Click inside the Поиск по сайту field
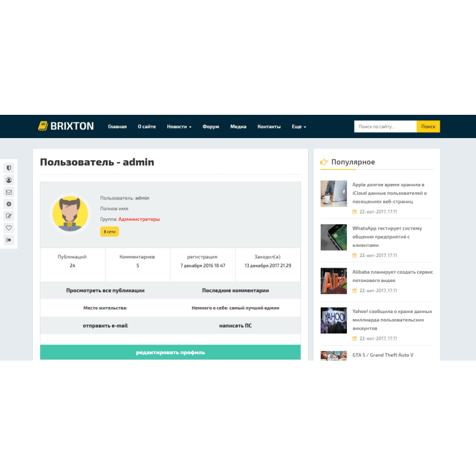Viewport: 476px width, 476px height. (x=384, y=126)
